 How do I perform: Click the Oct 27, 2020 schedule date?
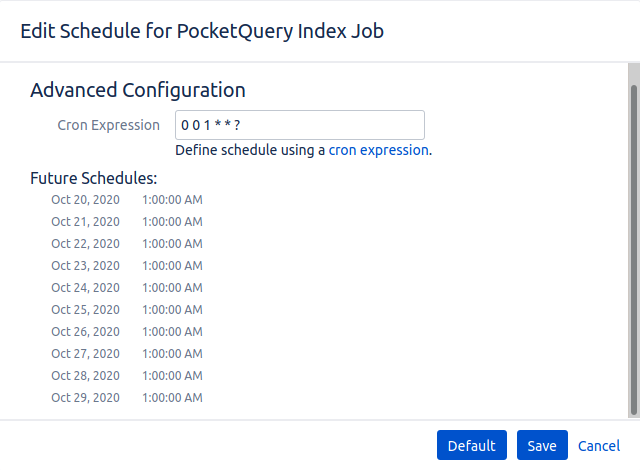tap(86, 353)
